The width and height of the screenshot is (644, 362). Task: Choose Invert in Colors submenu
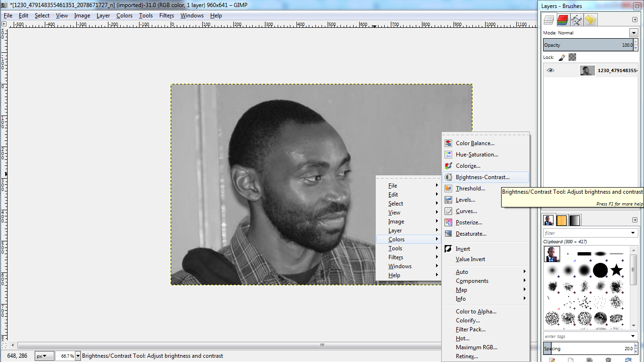(486, 249)
